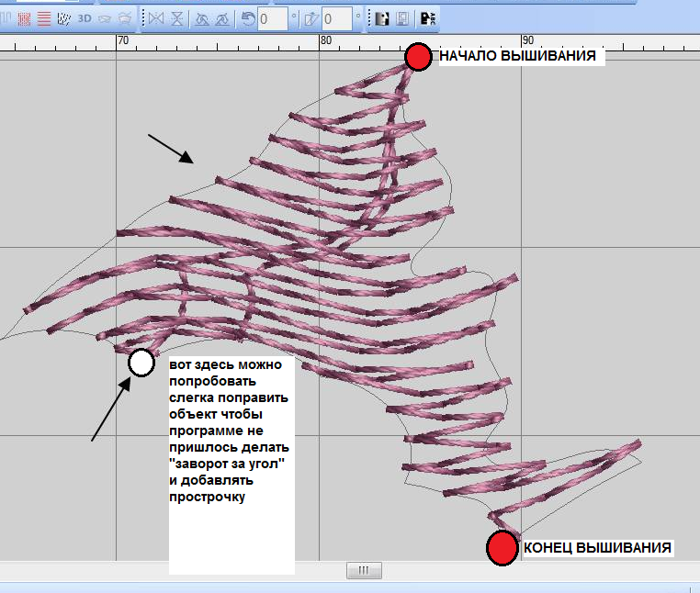Click the mirror vertically icon

175,17
